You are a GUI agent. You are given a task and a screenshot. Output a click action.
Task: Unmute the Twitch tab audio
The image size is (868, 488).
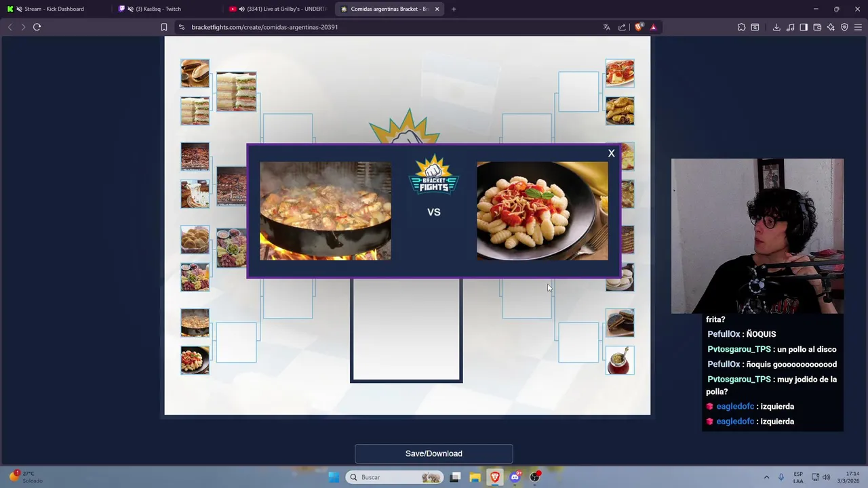[130, 9]
